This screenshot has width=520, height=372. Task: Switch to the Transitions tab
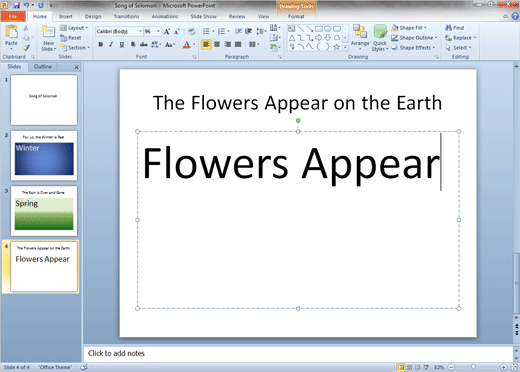click(126, 16)
